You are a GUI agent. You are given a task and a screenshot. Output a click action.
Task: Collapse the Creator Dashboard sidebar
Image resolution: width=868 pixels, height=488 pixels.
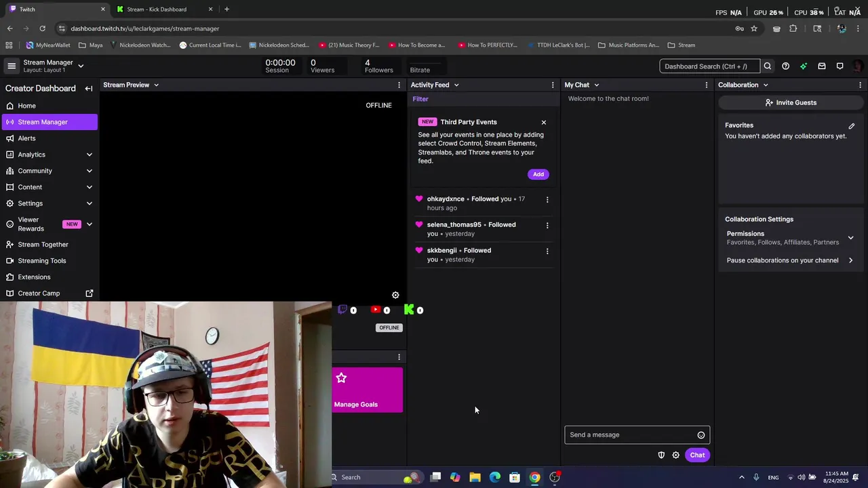point(89,88)
